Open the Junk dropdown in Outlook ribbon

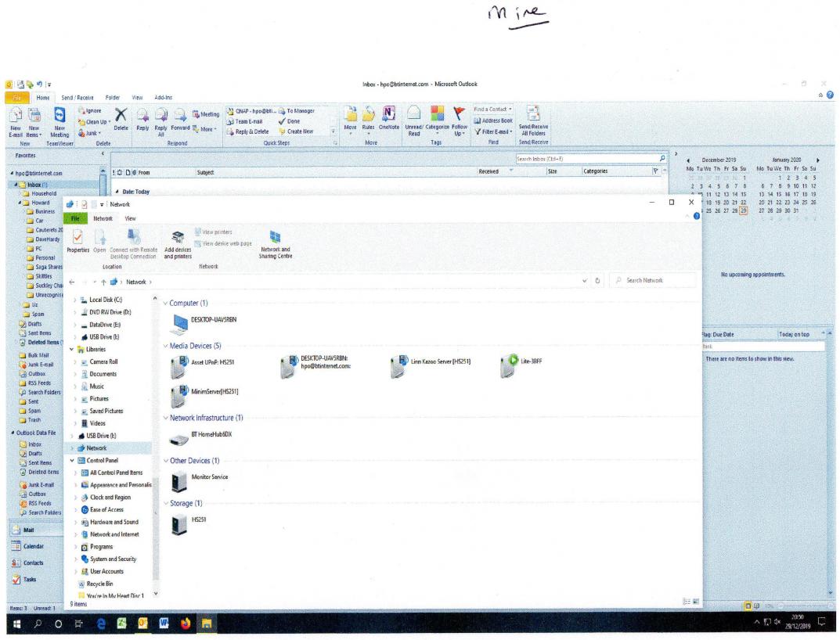click(89, 133)
